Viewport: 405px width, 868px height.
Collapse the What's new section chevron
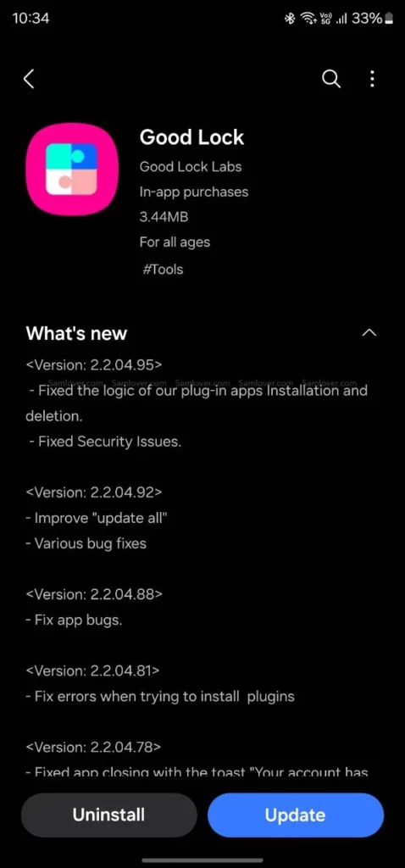pyautogui.click(x=369, y=332)
